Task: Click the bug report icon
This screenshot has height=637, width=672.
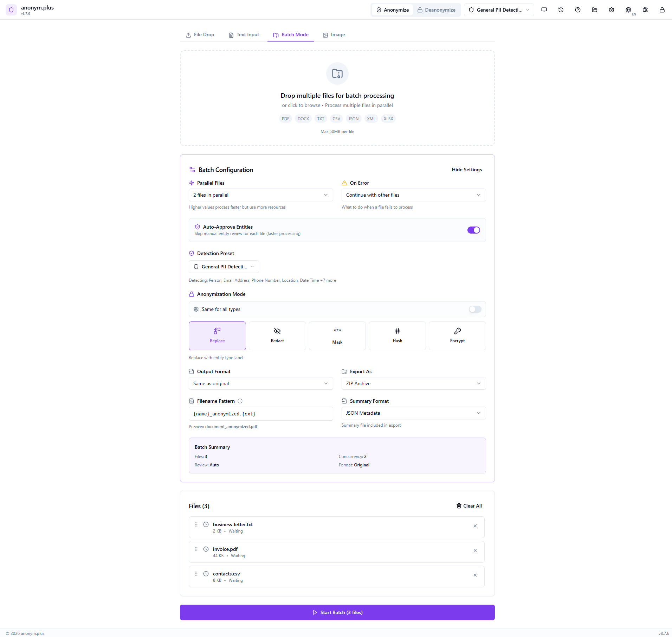Action: (x=645, y=10)
